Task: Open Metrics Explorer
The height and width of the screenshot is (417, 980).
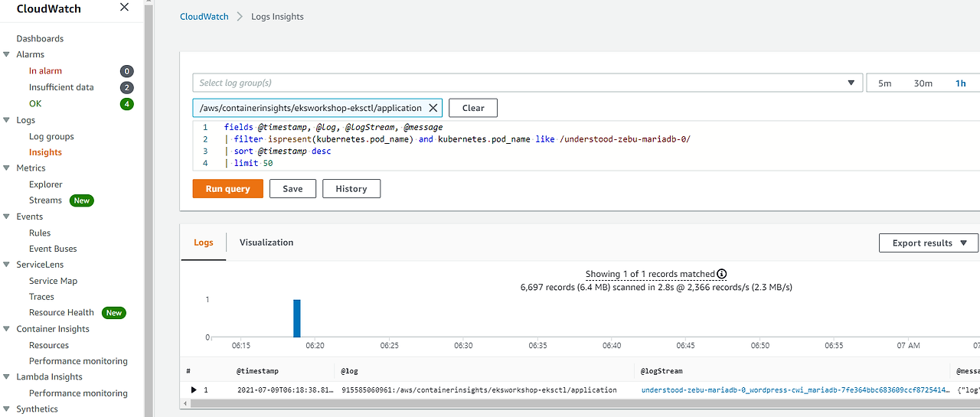Action: (46, 184)
